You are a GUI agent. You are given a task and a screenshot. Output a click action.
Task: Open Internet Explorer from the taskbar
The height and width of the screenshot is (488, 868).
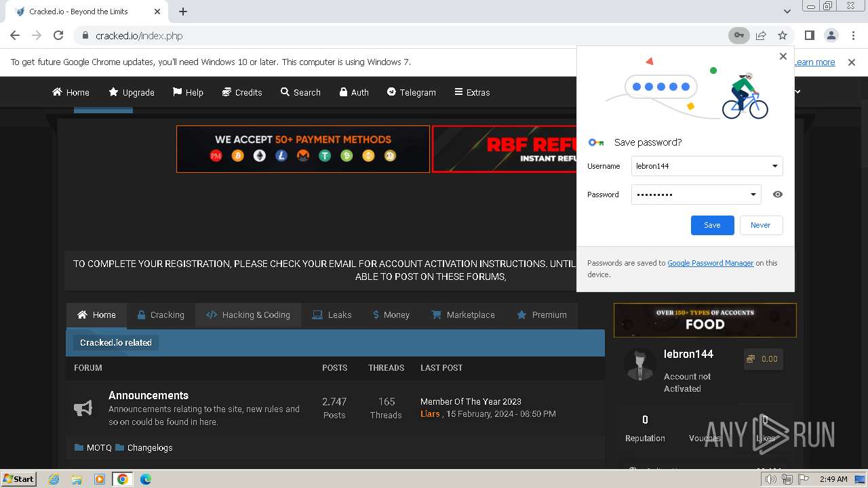[x=54, y=479]
